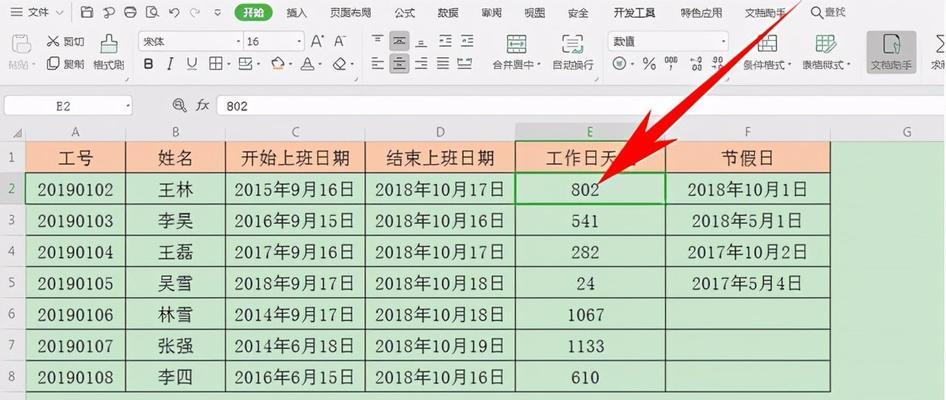The height and width of the screenshot is (400, 946).
Task: Click the fx insert function button
Action: [202, 106]
